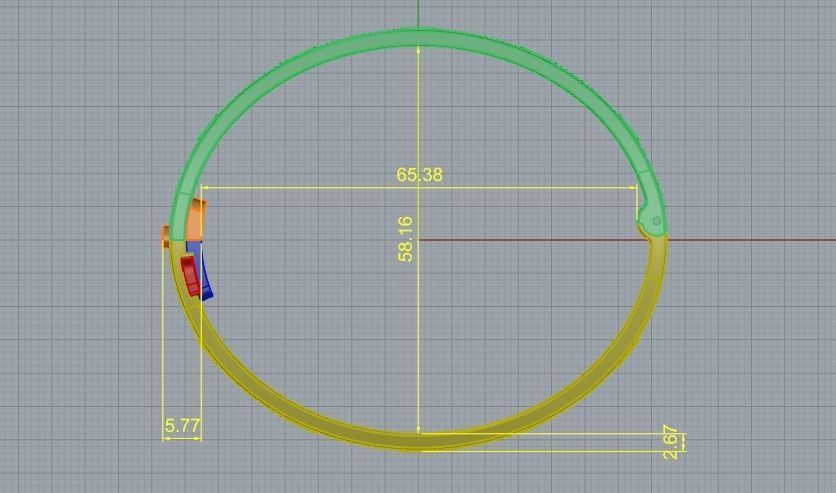This screenshot has width=836, height=493.
Task: Select the green upper bangle half
Action: (419, 38)
